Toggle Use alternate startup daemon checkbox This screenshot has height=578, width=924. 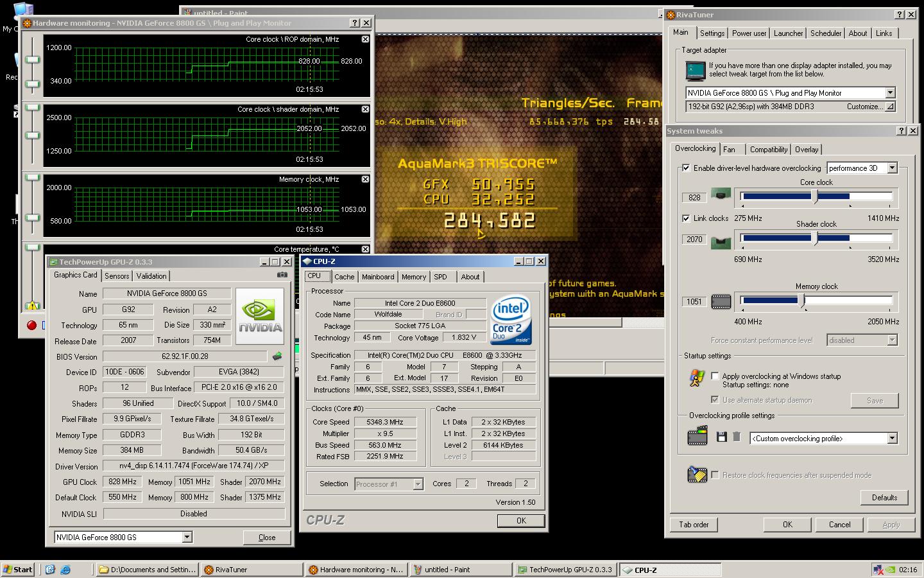point(715,399)
